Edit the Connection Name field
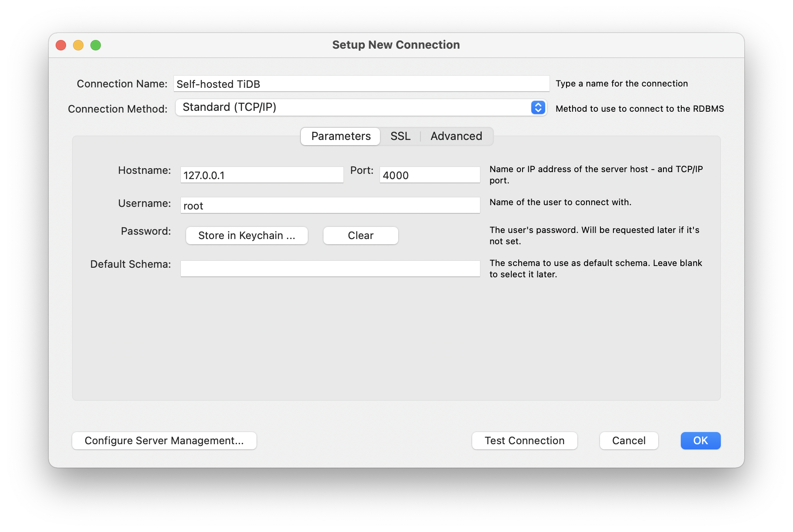 coord(361,83)
